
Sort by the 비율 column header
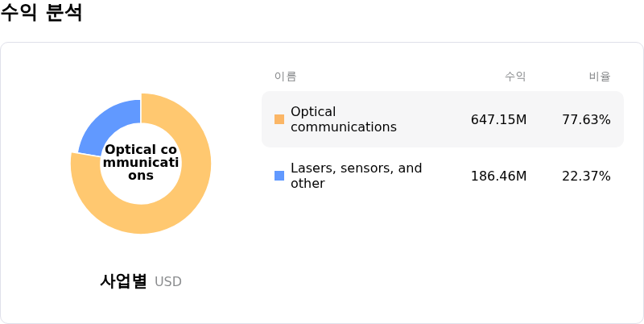(x=600, y=77)
